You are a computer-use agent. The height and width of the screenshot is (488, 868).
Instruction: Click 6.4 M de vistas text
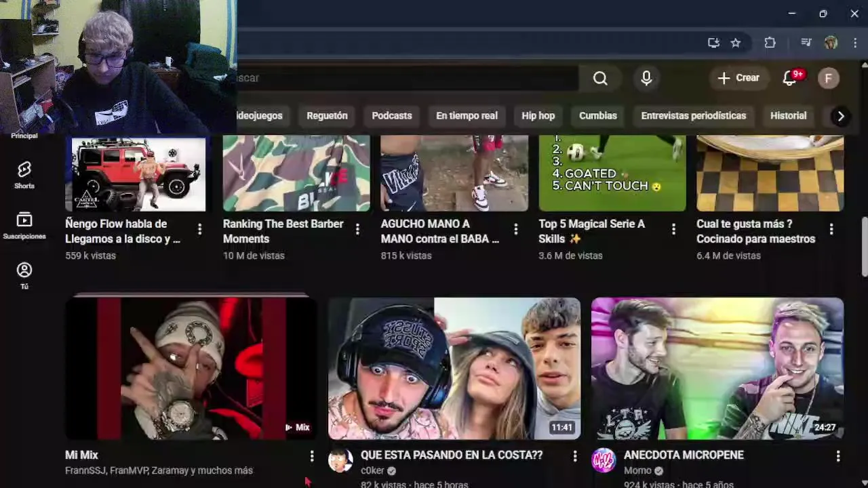point(728,256)
